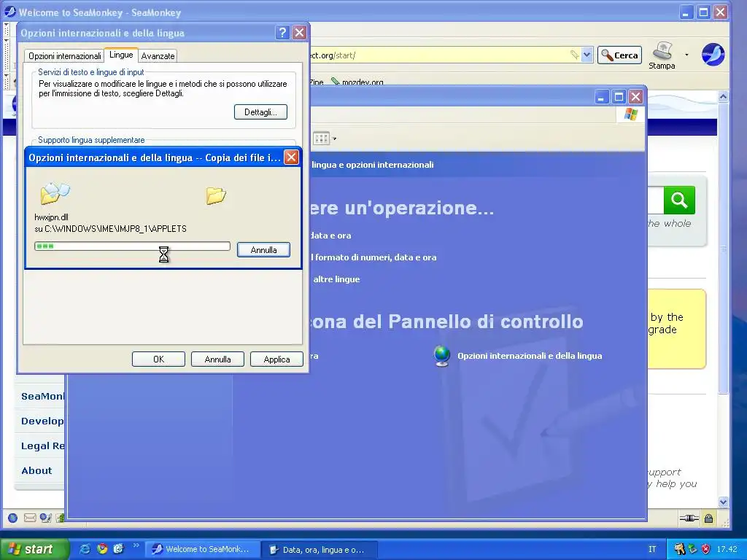The height and width of the screenshot is (560, 747).
Task: Click the SeaMonkey browser component bar globe icon
Action: [x=13, y=518]
